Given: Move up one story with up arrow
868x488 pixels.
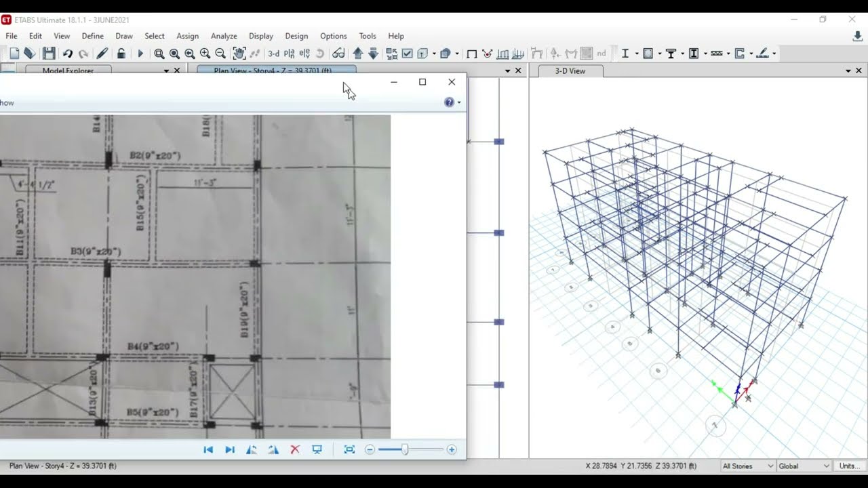Looking at the screenshot, I should 358,54.
